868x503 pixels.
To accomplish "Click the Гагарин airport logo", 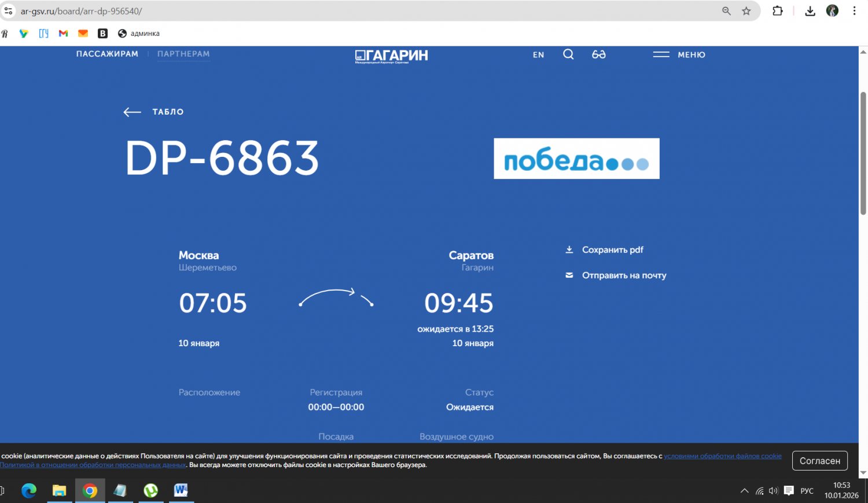I will pos(391,56).
